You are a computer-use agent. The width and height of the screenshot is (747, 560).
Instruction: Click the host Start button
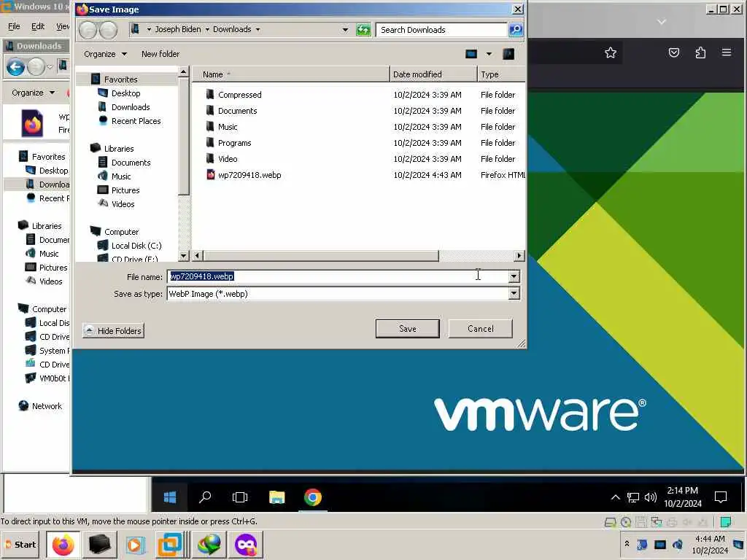tap(20, 545)
